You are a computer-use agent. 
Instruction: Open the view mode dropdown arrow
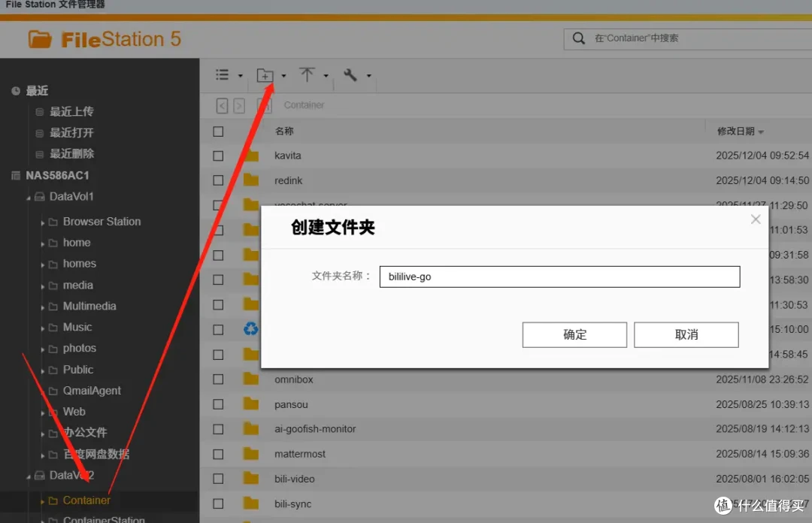point(241,76)
